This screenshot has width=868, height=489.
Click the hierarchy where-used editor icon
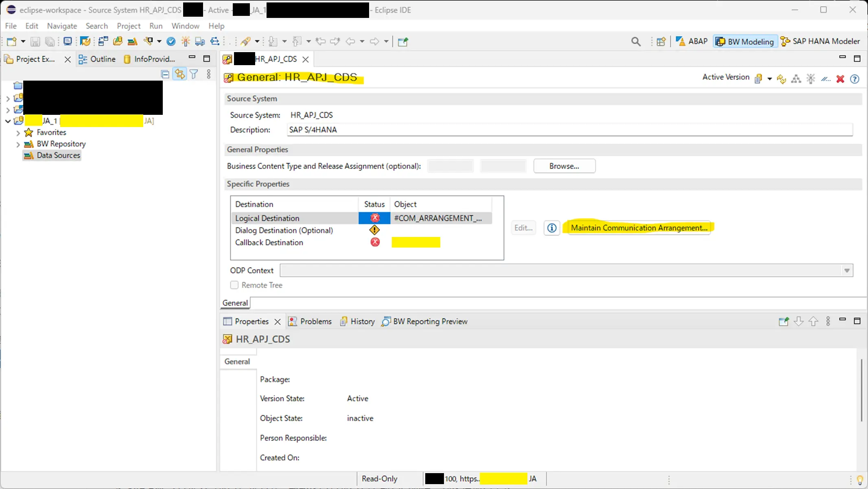pyautogui.click(x=796, y=79)
